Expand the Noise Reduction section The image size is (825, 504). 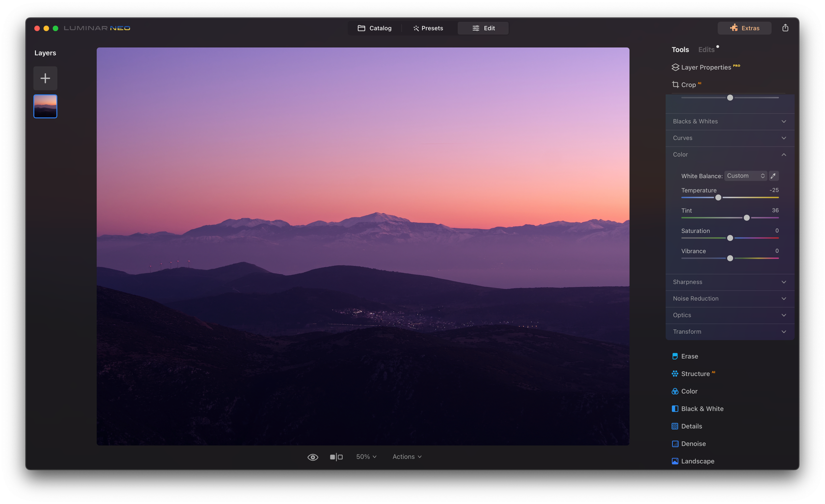730,299
